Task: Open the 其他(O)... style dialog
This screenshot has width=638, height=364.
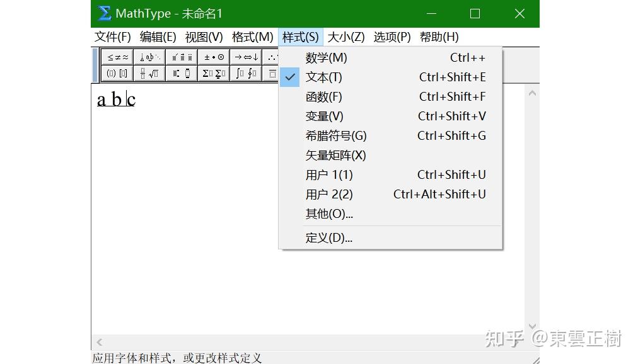Action: coord(391,213)
